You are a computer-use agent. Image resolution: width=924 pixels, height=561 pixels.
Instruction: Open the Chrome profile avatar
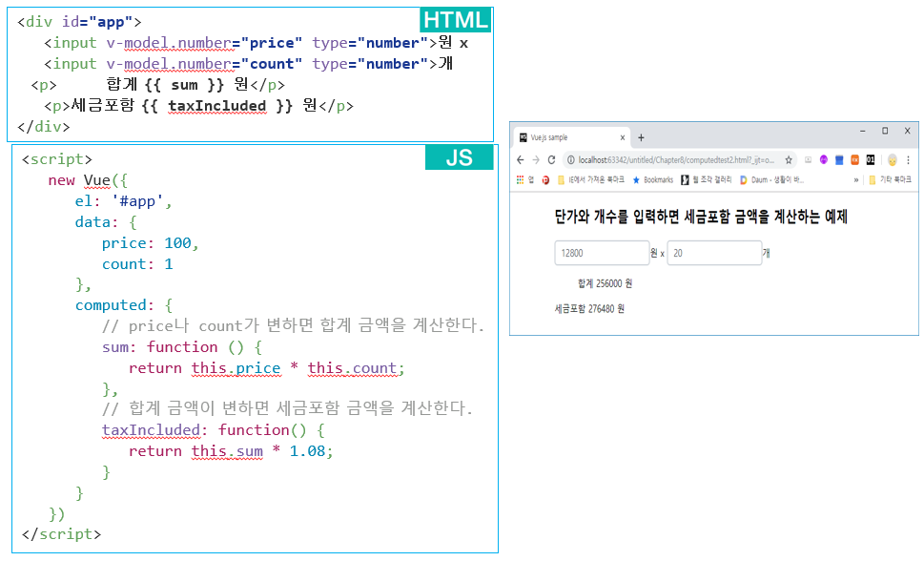[893, 160]
